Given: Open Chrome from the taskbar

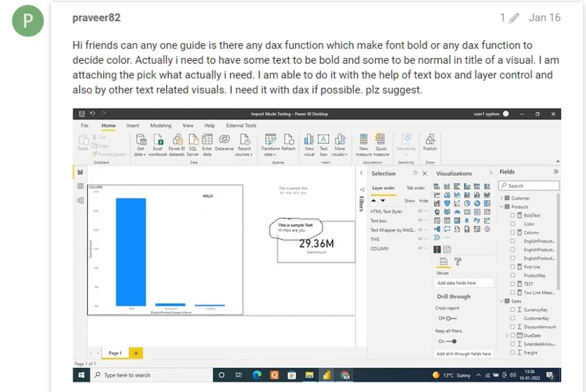Looking at the screenshot, I should [x=344, y=375].
